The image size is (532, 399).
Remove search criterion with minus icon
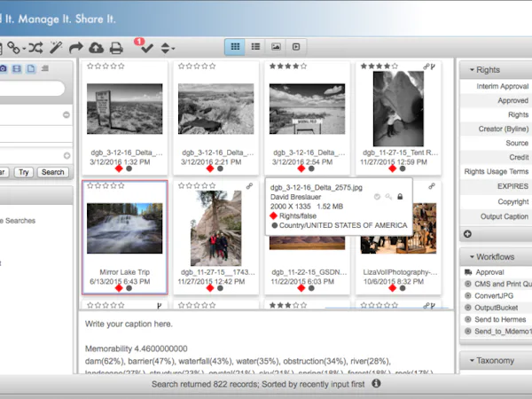point(66,115)
